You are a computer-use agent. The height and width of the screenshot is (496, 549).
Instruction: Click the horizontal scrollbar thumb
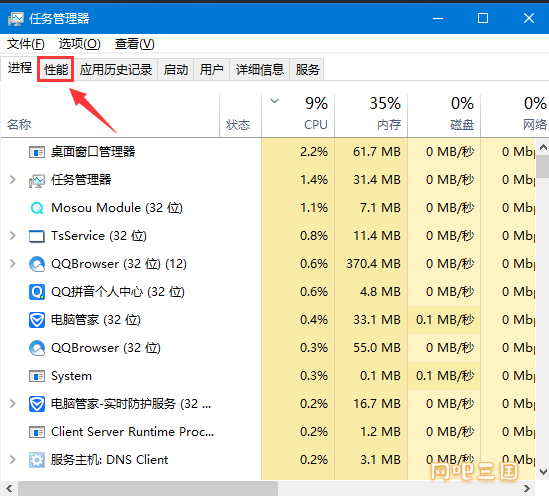click(x=148, y=488)
